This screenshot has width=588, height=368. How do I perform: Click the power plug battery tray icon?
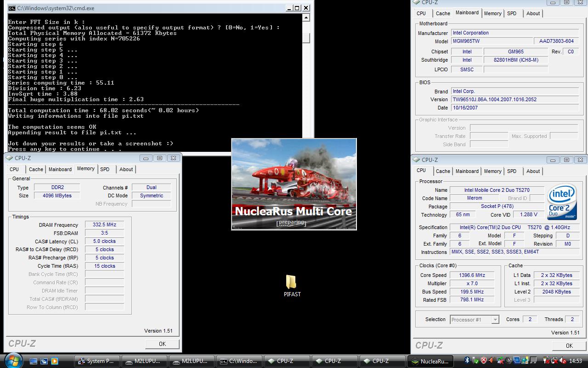[x=547, y=360]
